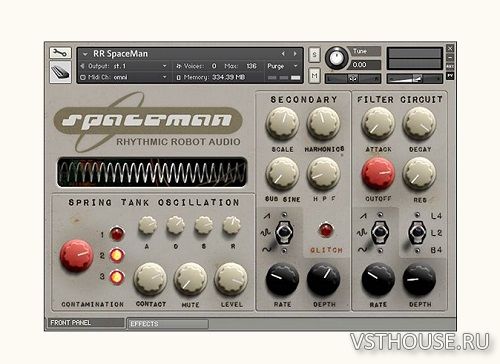Viewport: 500px width, 364px height.
Task: Open the Purge dropdown menu
Action: [x=282, y=66]
